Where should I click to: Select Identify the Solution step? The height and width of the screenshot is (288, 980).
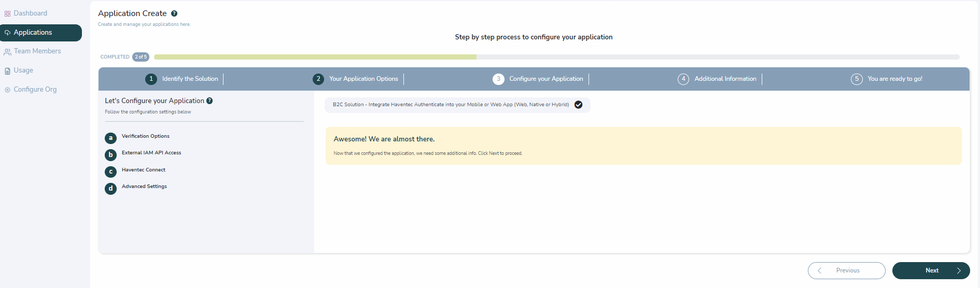tap(190, 79)
